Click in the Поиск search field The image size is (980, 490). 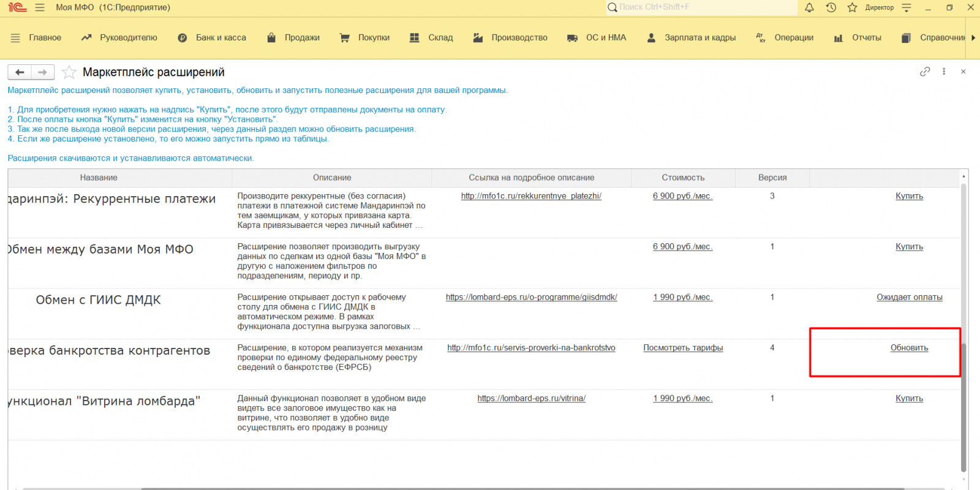[x=701, y=7]
